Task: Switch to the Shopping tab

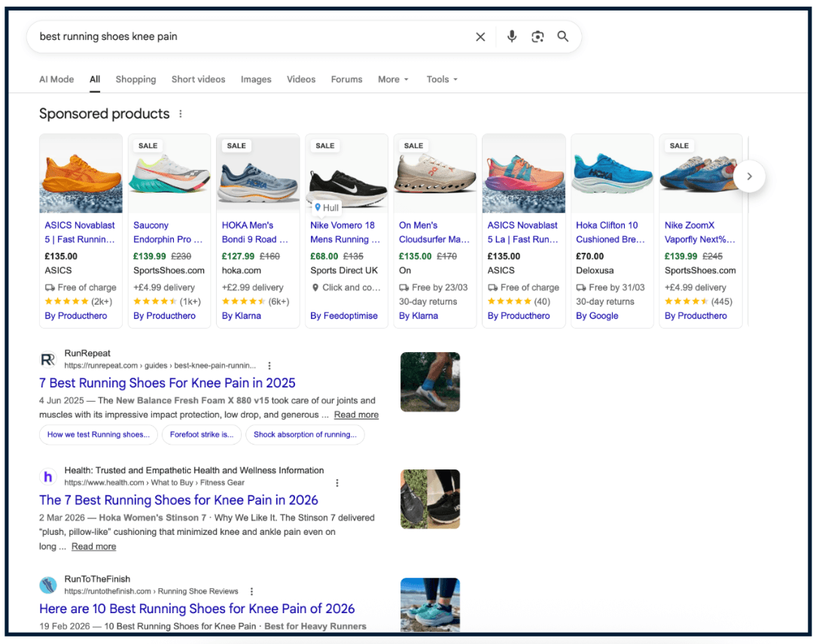Action: pyautogui.click(x=135, y=79)
